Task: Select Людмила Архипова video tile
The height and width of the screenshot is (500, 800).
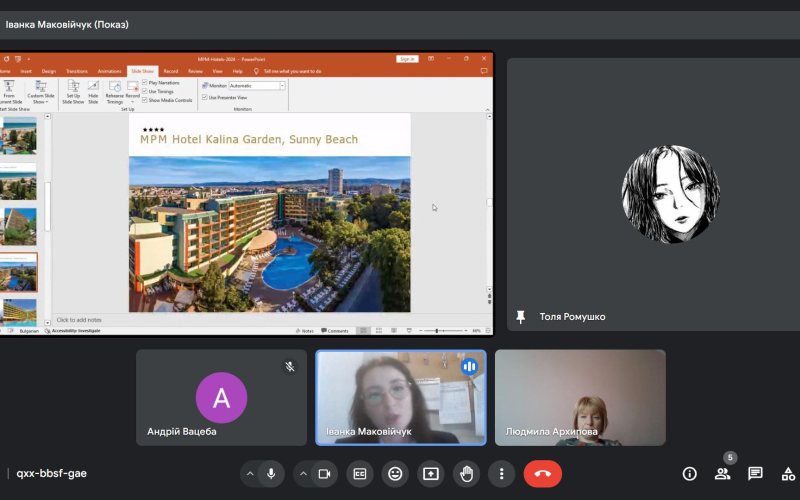Action: point(580,397)
